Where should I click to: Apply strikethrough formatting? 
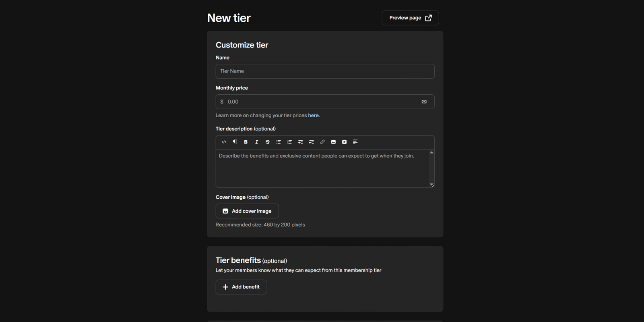click(268, 142)
